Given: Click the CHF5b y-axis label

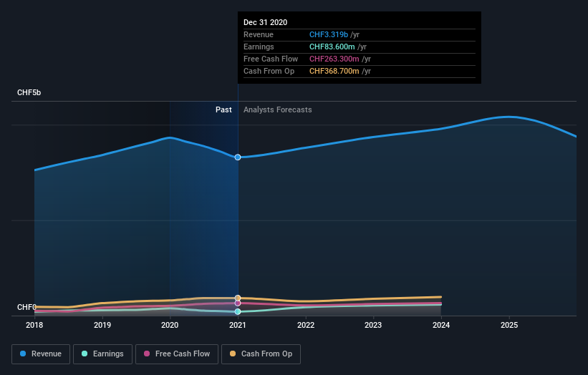Looking at the screenshot, I should pyautogui.click(x=29, y=92).
